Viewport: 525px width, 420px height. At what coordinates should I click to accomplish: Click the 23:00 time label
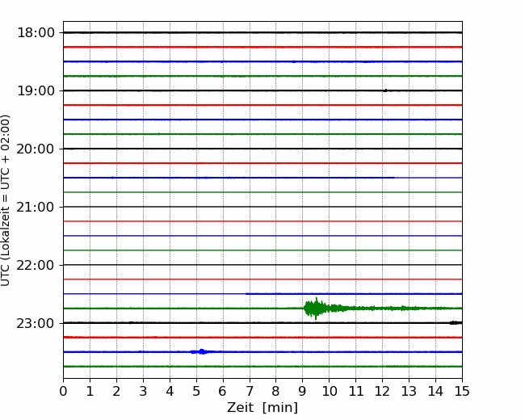click(x=36, y=324)
